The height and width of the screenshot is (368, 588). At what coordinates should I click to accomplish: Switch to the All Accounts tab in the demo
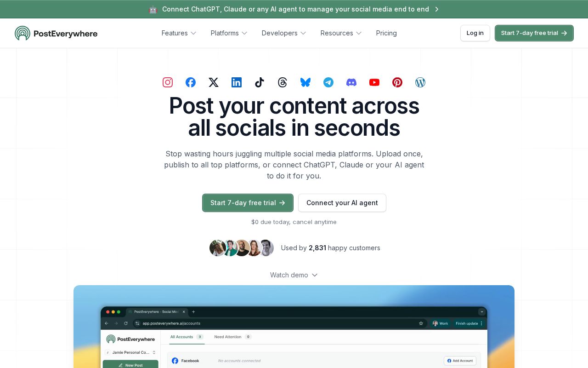pyautogui.click(x=187, y=337)
